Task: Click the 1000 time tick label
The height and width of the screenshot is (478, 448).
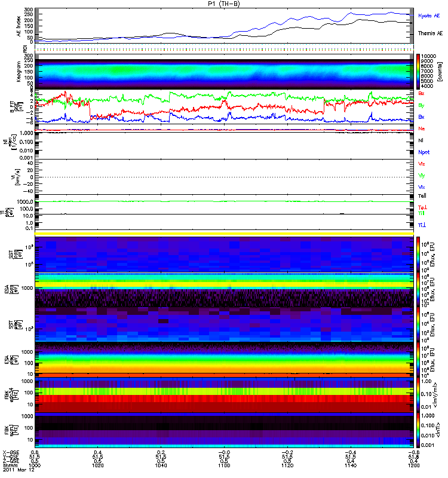Action: (35, 465)
